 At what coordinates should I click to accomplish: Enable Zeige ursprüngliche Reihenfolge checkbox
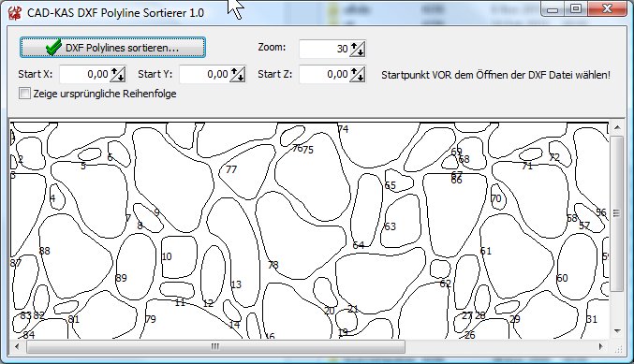tap(24, 94)
